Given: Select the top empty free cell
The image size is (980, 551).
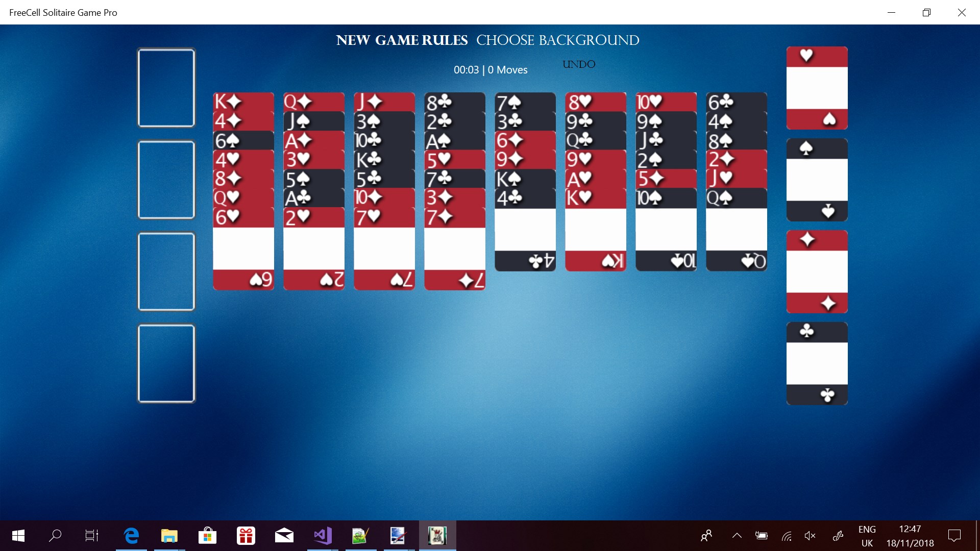Looking at the screenshot, I should click(166, 88).
